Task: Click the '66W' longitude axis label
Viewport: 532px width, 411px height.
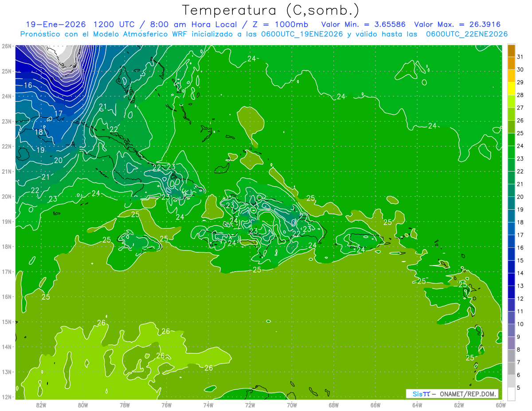Action: click(x=376, y=405)
